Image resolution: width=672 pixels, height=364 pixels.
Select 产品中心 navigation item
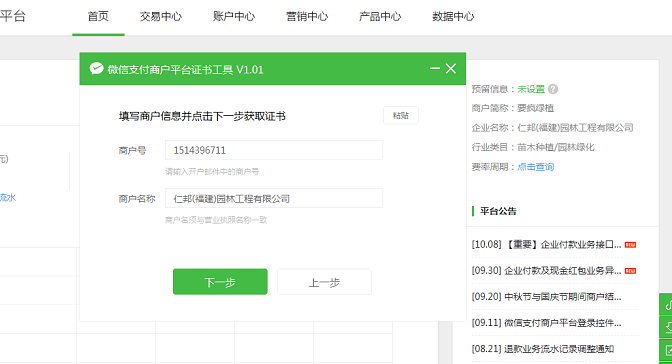[380, 17]
